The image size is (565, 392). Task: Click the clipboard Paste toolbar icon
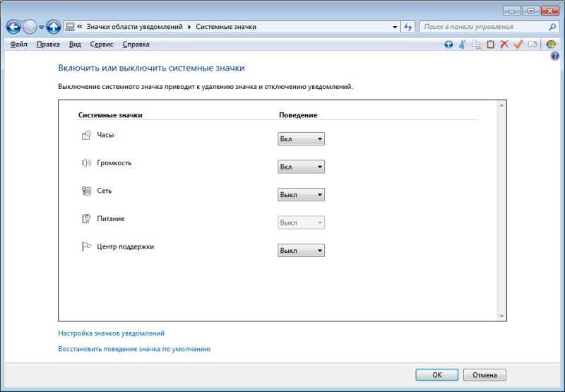(x=490, y=44)
